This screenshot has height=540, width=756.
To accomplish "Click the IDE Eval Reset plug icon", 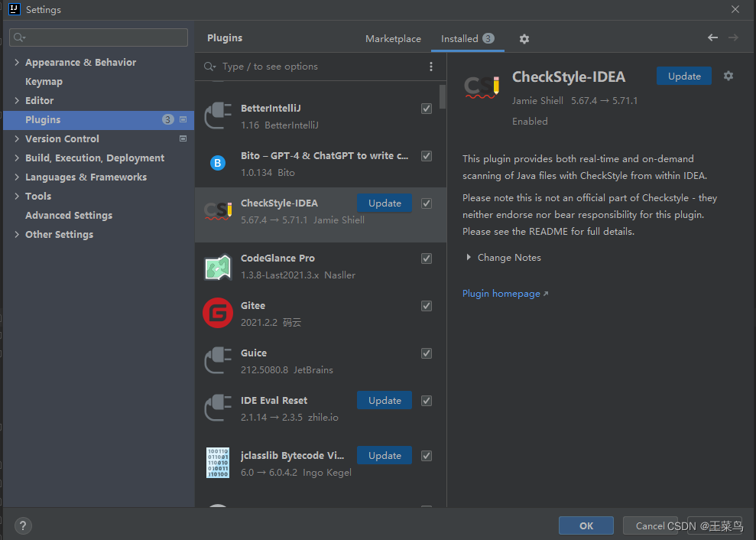I will pyautogui.click(x=218, y=408).
